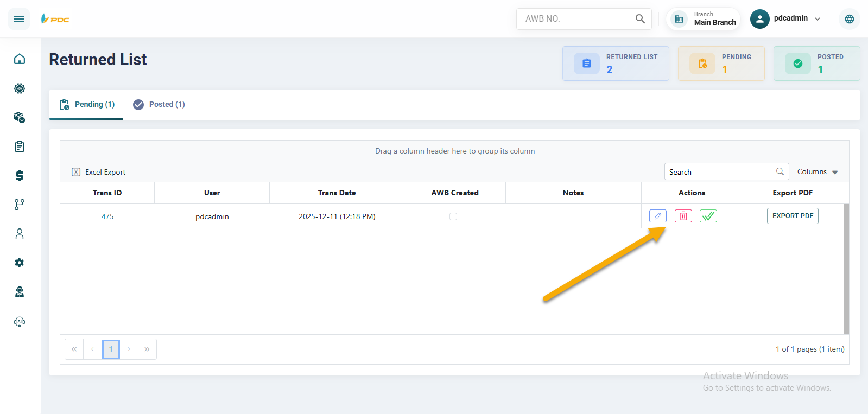The height and width of the screenshot is (414, 868).
Task: Click the EXPORT PDF button
Action: pyautogui.click(x=792, y=216)
